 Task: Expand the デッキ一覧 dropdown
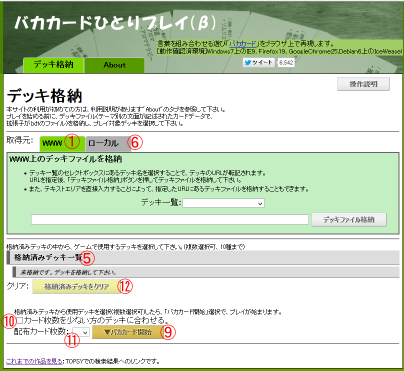[x=223, y=203]
